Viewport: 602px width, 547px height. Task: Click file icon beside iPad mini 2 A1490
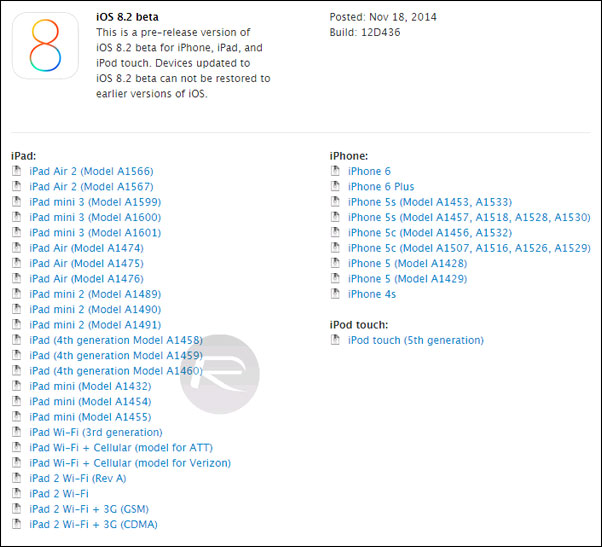17,309
